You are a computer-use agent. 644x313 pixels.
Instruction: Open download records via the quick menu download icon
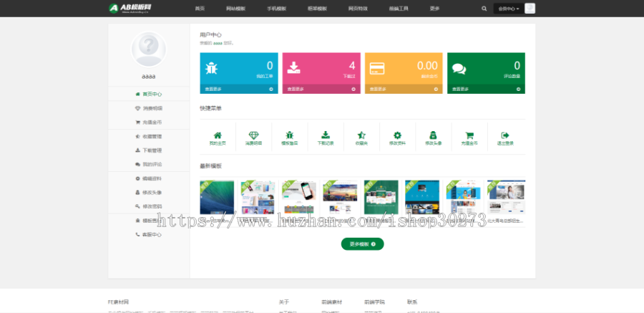[x=326, y=135]
